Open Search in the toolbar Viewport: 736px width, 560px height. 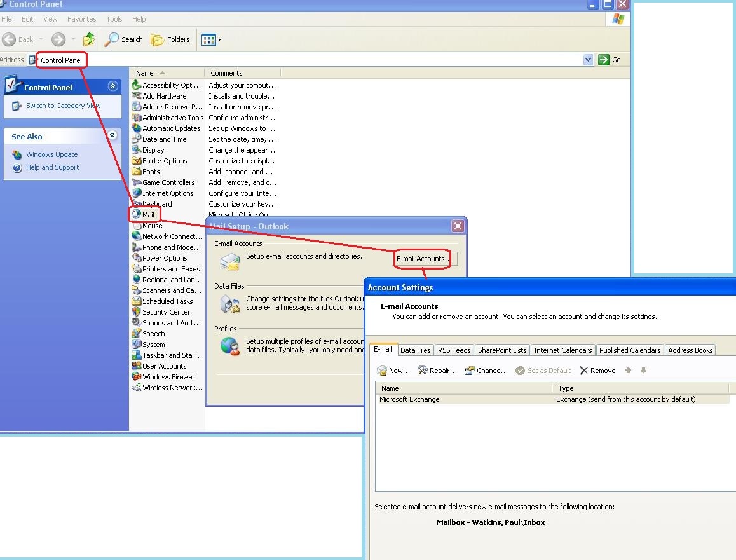[x=124, y=39]
